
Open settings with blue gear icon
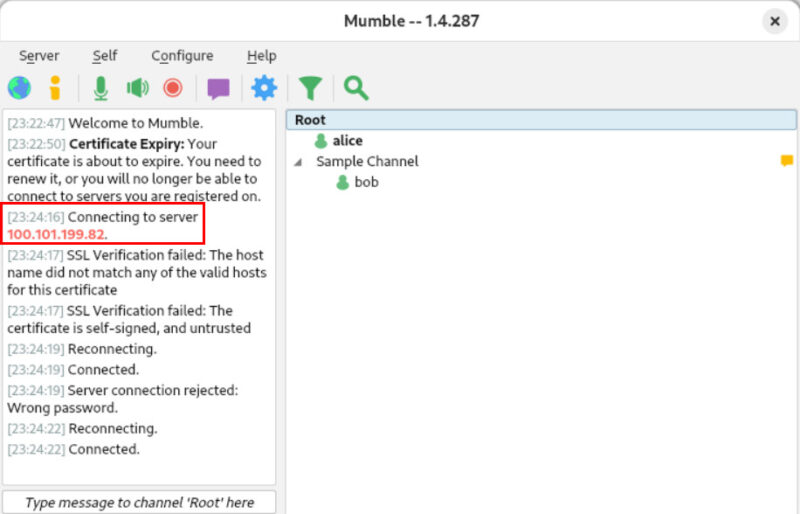pos(264,88)
